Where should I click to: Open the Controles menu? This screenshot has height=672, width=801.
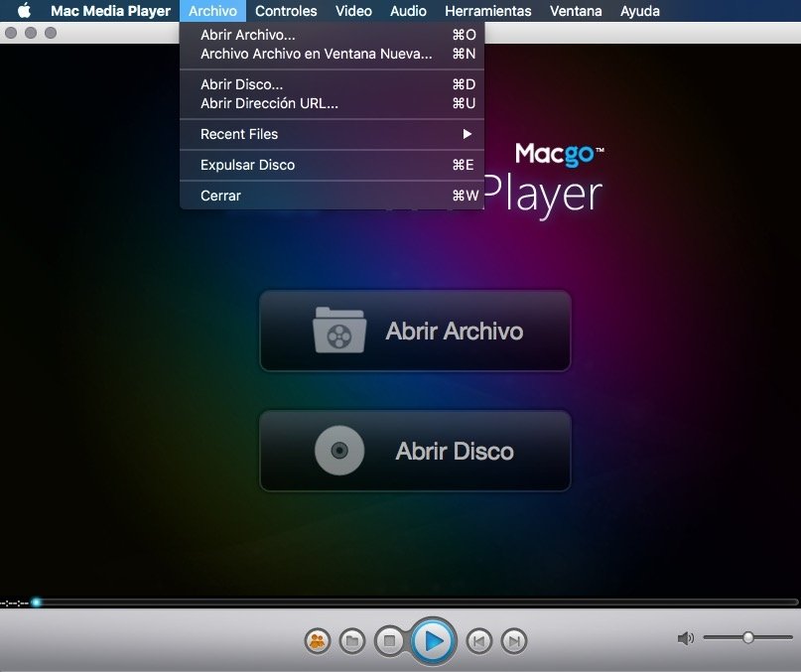[286, 11]
